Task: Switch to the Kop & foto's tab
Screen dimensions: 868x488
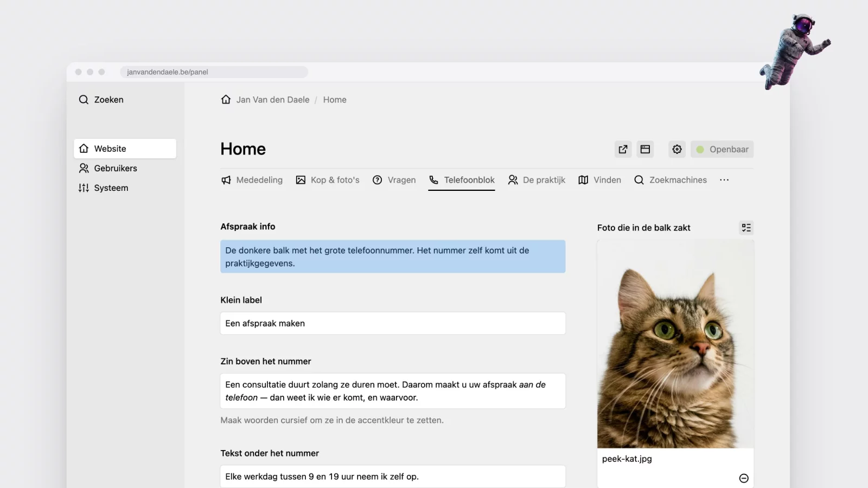Action: click(328, 180)
